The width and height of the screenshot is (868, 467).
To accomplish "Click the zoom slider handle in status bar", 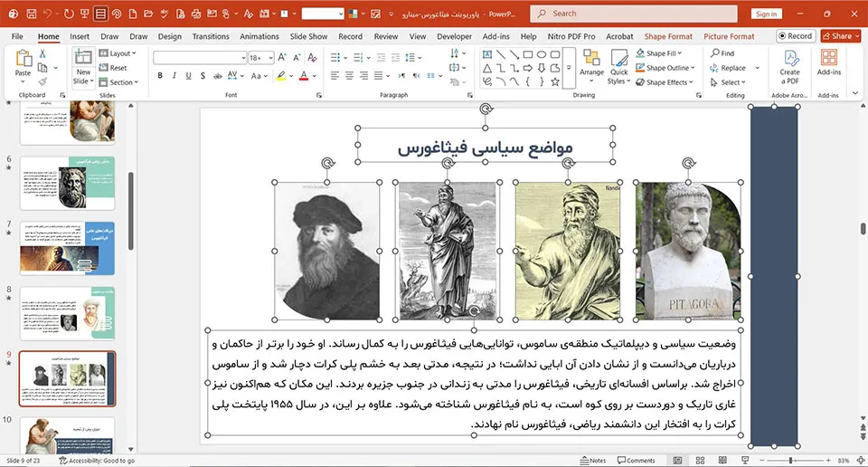I will point(791,461).
